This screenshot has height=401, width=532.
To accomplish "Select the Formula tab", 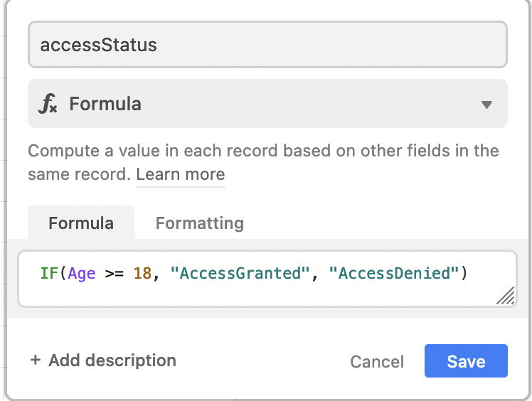I will click(x=81, y=223).
